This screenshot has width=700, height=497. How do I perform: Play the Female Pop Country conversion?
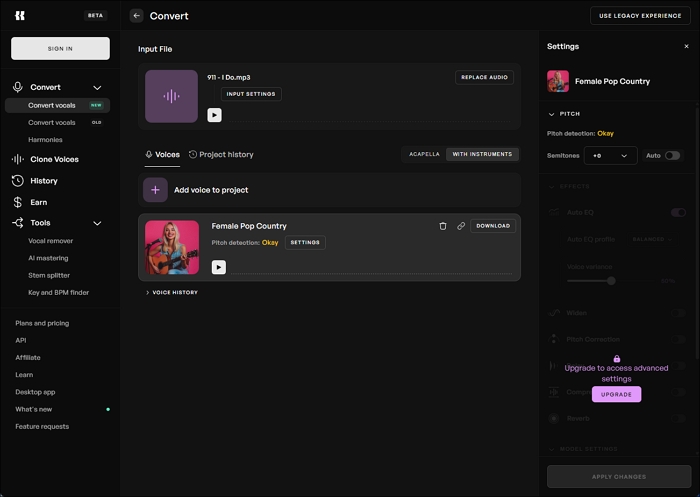point(219,267)
